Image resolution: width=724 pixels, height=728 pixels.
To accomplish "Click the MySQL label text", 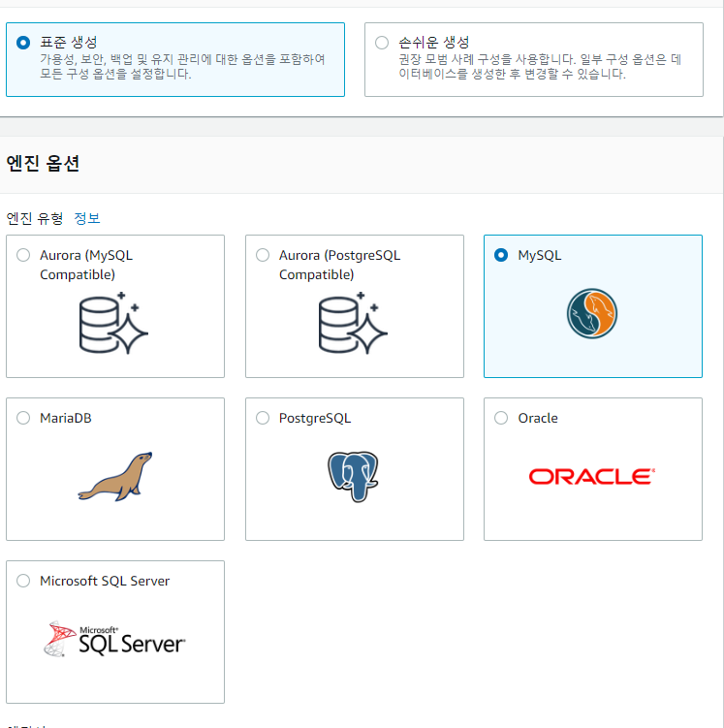I will (x=540, y=255).
